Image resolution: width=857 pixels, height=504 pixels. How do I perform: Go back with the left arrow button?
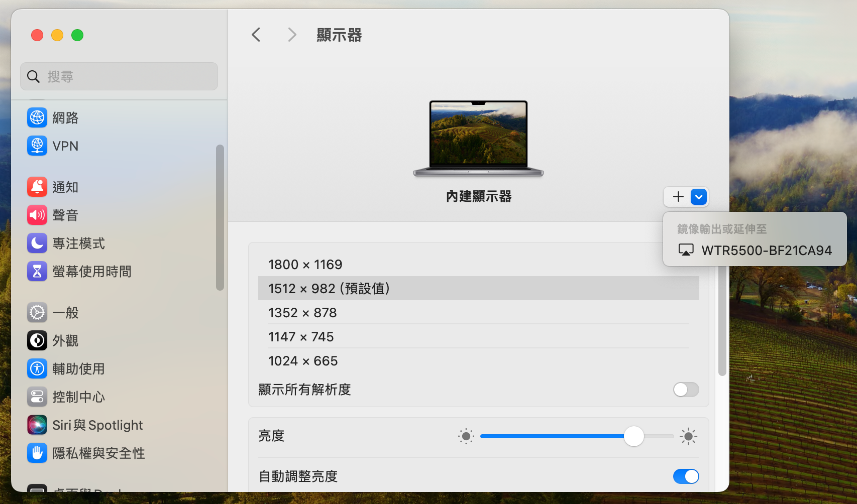pos(256,35)
